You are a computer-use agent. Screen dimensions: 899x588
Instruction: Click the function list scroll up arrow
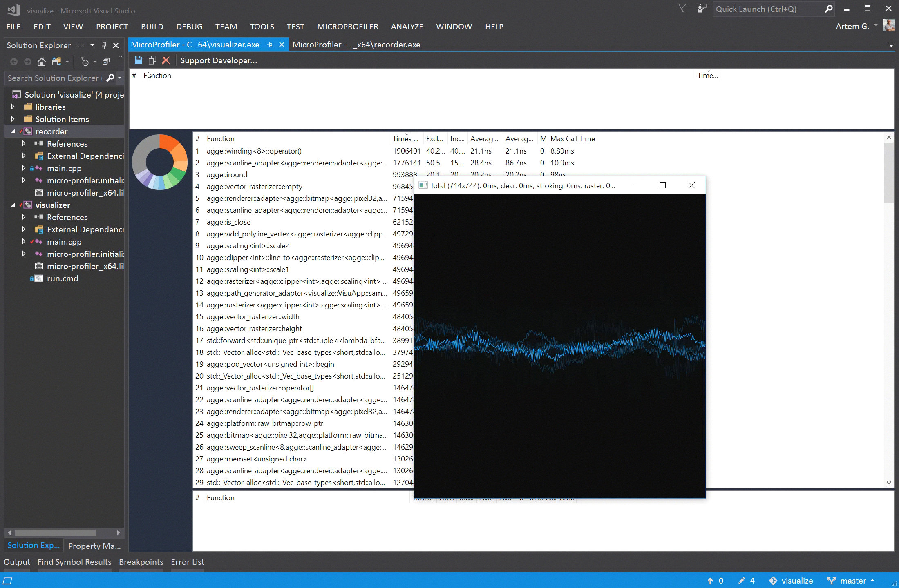pyautogui.click(x=889, y=138)
